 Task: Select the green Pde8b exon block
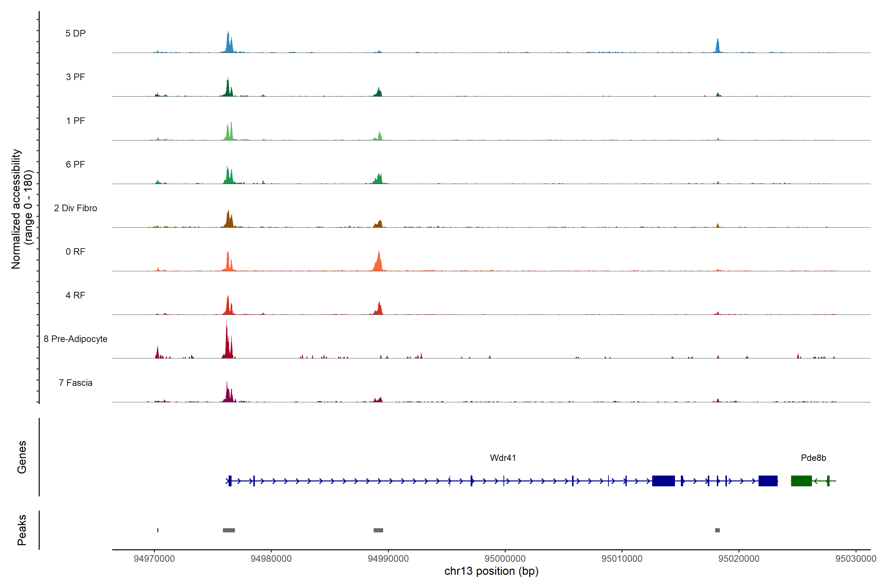[x=801, y=481]
